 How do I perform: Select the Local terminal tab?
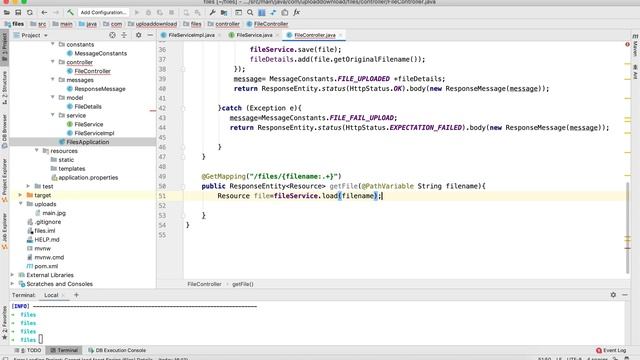pyautogui.click(x=51, y=295)
